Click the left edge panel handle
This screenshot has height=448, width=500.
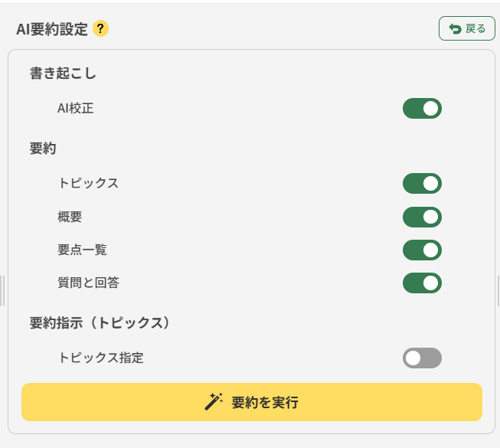coord(2,291)
